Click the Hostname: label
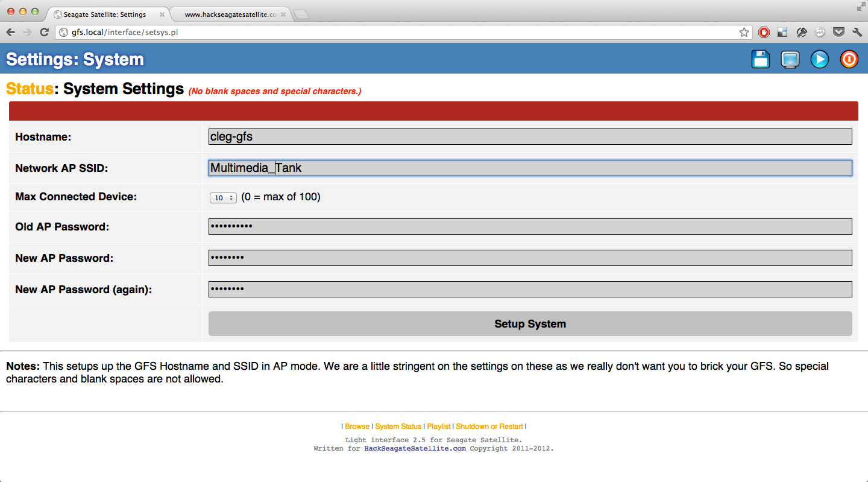 pyautogui.click(x=43, y=137)
